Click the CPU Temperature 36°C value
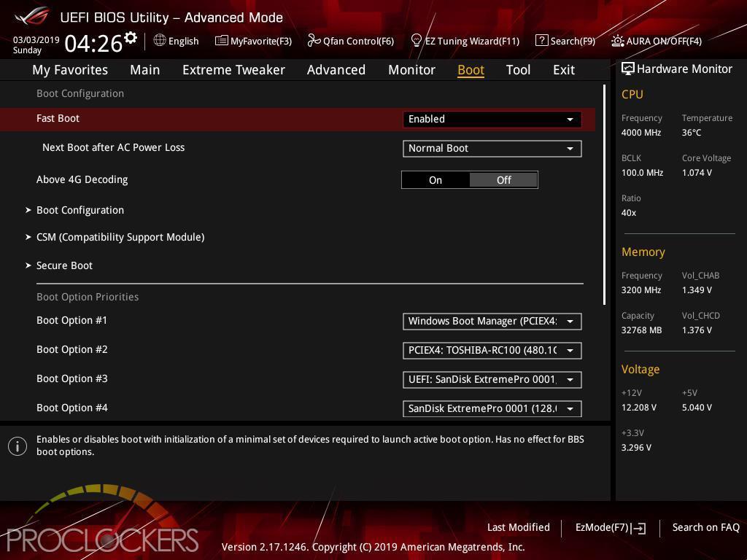 pyautogui.click(x=692, y=133)
